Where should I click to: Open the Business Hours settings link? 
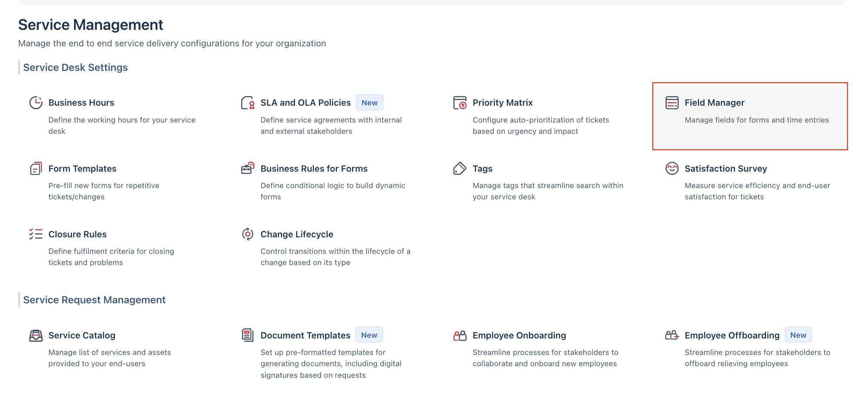pyautogui.click(x=81, y=103)
